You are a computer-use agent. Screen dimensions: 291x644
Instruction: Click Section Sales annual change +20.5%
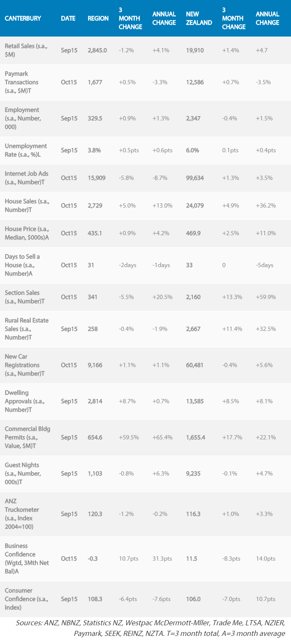tap(162, 297)
